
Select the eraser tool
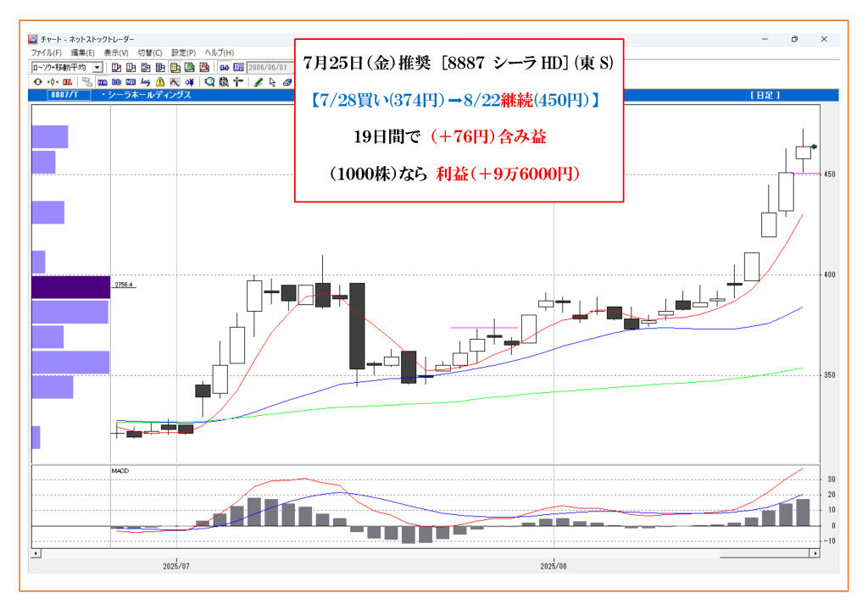(287, 82)
